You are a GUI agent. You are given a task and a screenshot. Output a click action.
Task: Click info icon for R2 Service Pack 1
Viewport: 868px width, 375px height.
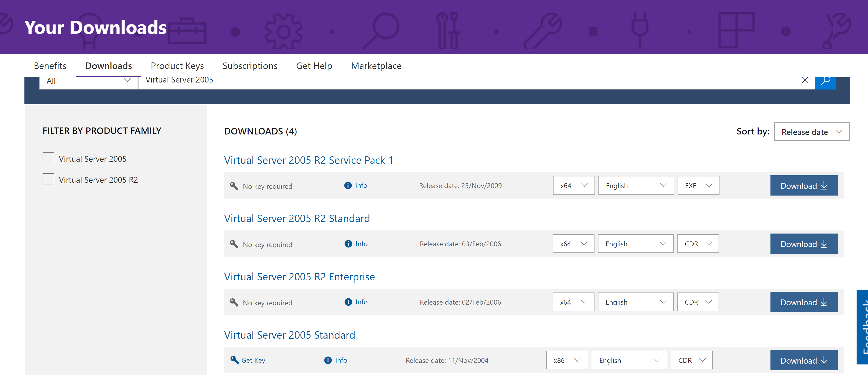point(348,186)
